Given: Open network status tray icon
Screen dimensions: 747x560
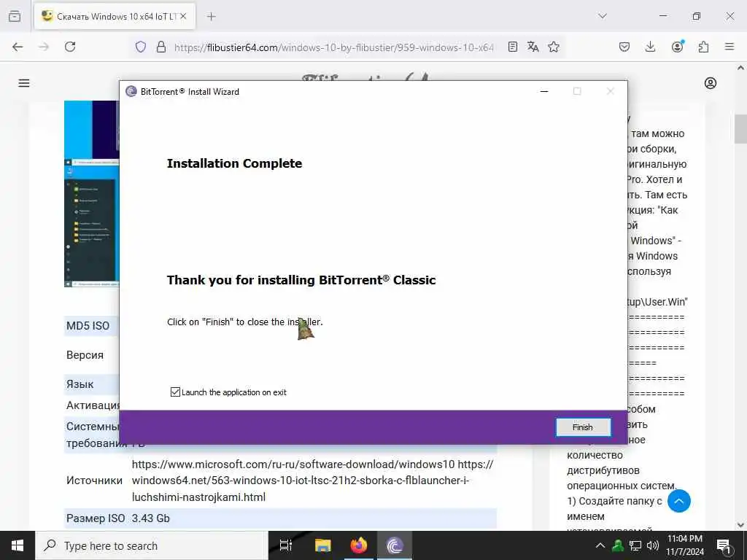Looking at the screenshot, I should [x=635, y=545].
